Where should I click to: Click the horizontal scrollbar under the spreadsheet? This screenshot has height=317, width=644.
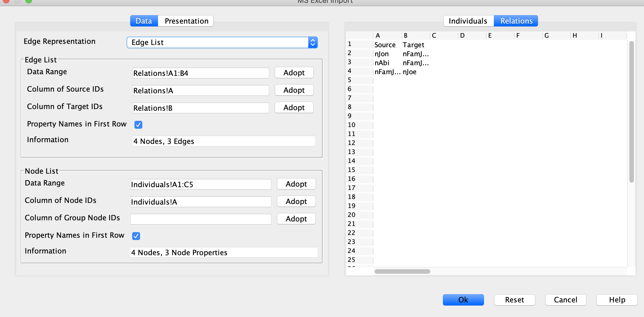click(x=402, y=271)
